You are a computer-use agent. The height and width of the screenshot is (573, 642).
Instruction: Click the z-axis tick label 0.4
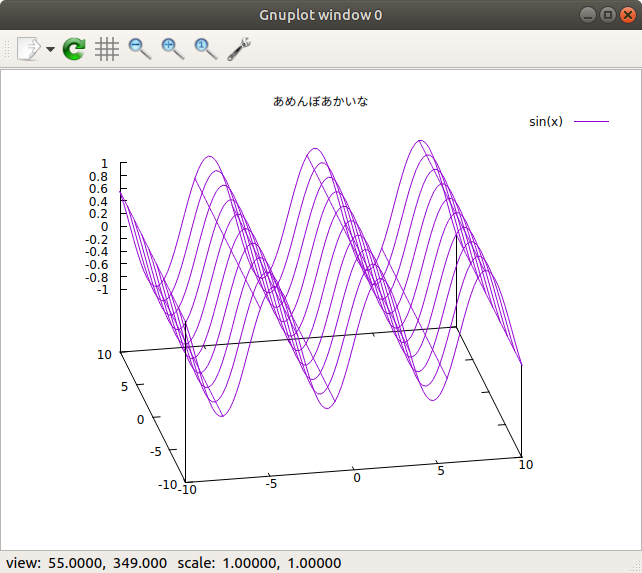[x=98, y=202]
